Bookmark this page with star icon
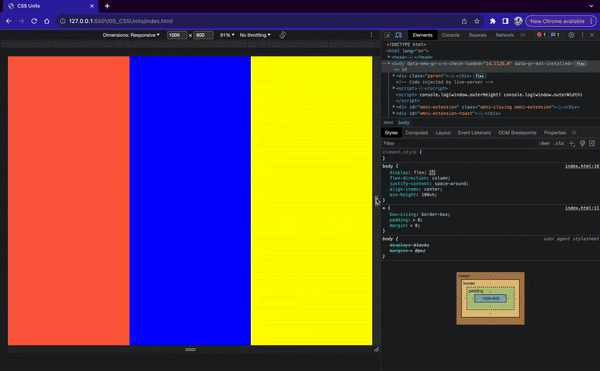The image size is (600, 371). pos(477,21)
